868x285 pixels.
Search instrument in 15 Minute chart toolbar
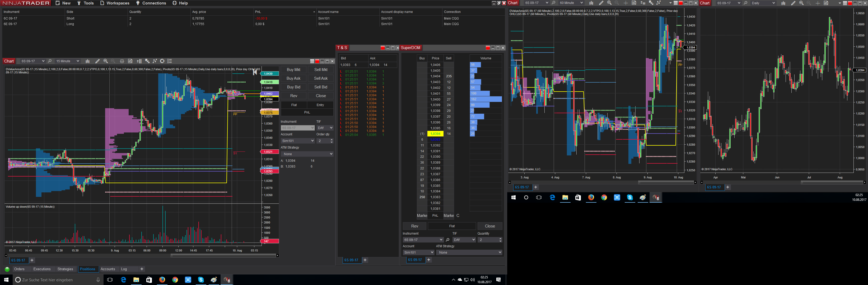pyautogui.click(x=50, y=61)
